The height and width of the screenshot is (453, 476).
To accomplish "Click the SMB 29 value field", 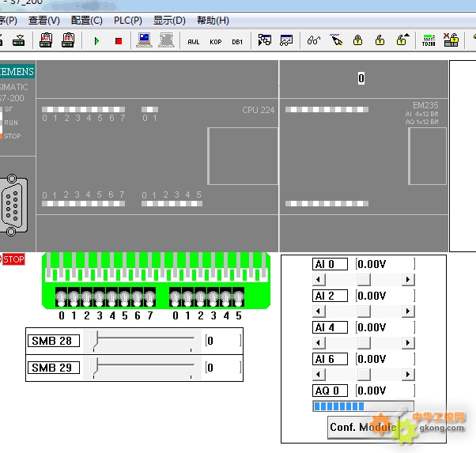I will point(223,368).
